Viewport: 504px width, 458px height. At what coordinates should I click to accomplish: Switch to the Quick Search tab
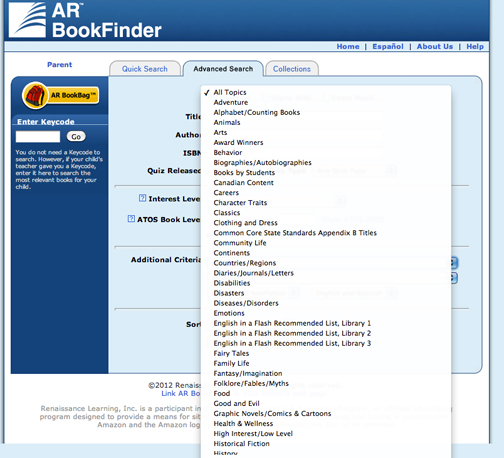tap(145, 69)
